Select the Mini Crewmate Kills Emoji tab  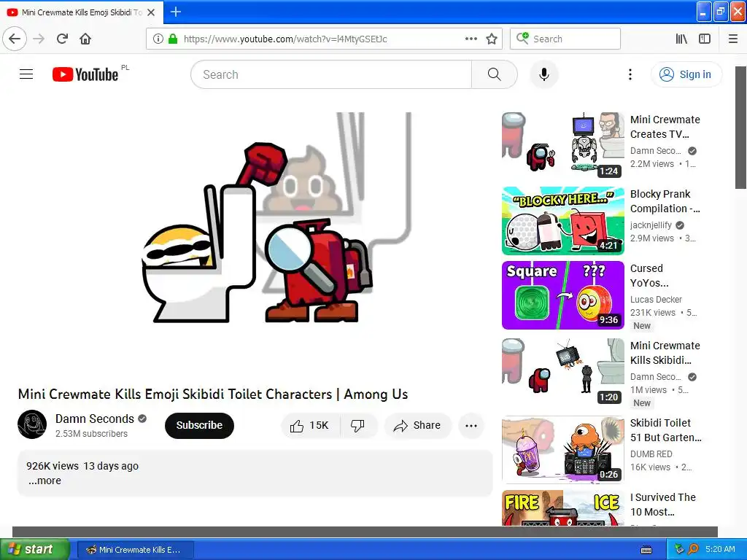(x=82, y=12)
